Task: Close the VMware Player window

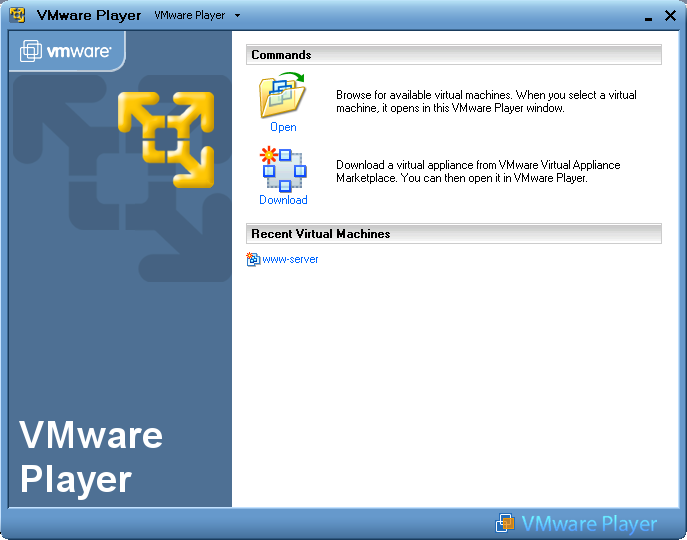Action: pos(670,15)
